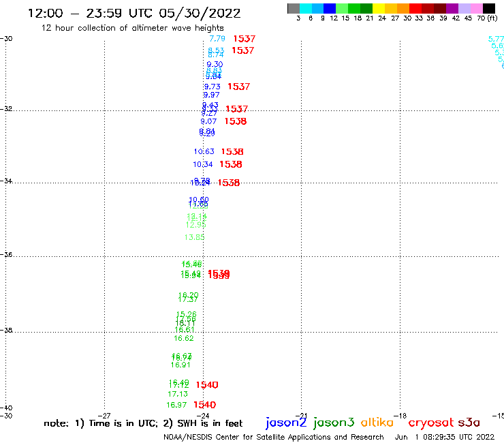
Task: Click the 16.62 wave height value
Action: [x=183, y=338]
